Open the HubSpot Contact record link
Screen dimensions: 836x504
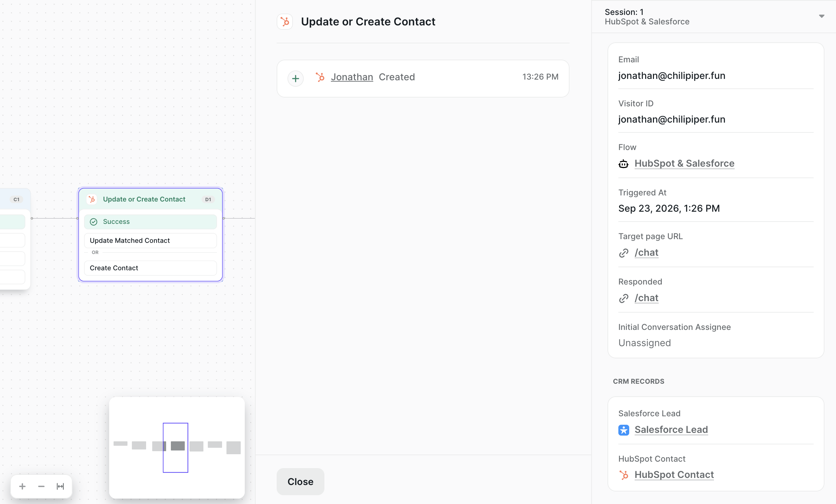pyautogui.click(x=674, y=475)
